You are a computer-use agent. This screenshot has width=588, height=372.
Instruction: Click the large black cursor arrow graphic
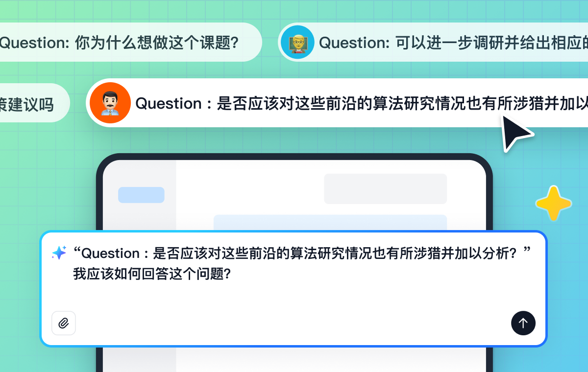514,132
